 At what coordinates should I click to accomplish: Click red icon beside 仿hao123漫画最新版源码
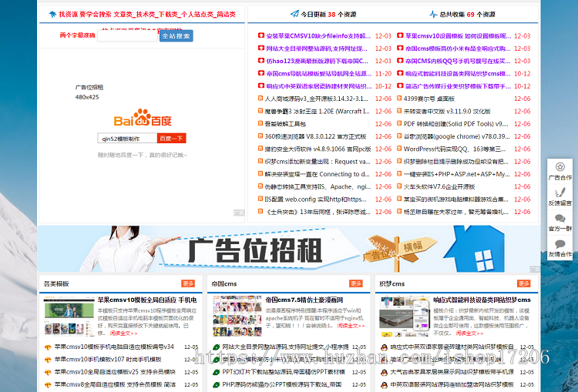coord(261,60)
